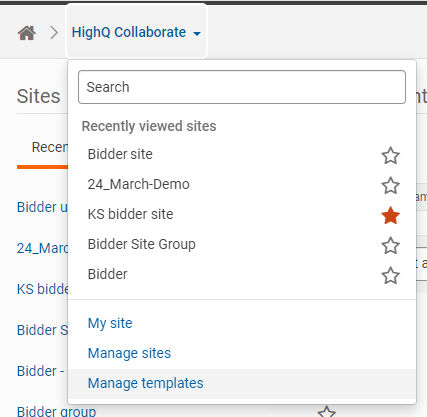Screen dimensions: 427x417
Task: Open Manage sites link
Action: (129, 353)
